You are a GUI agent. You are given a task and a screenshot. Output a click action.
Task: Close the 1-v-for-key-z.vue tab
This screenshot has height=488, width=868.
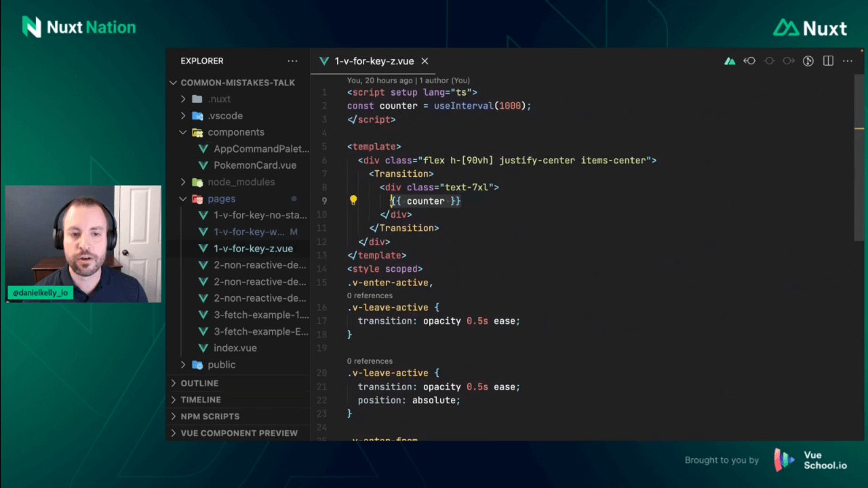tap(425, 61)
